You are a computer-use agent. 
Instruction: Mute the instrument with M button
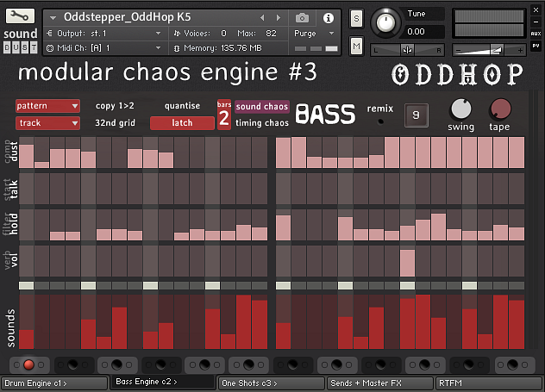click(356, 47)
